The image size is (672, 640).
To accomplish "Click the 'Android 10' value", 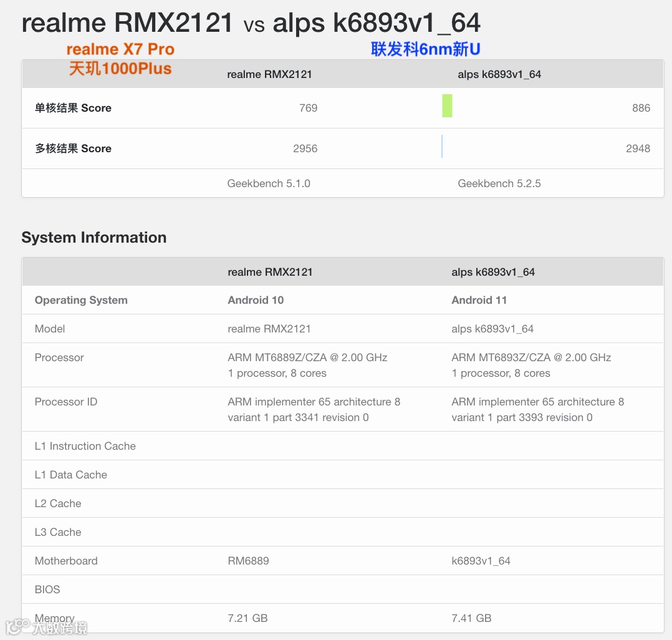I will 256,300.
